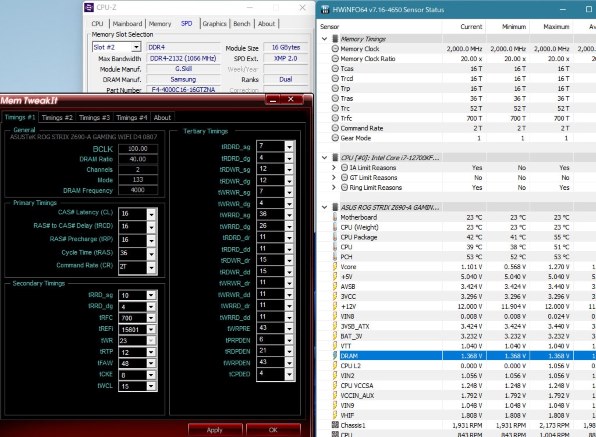Click the ASUS ROG STRIX sensor group icon
The height and width of the screenshot is (437, 596).
point(335,207)
